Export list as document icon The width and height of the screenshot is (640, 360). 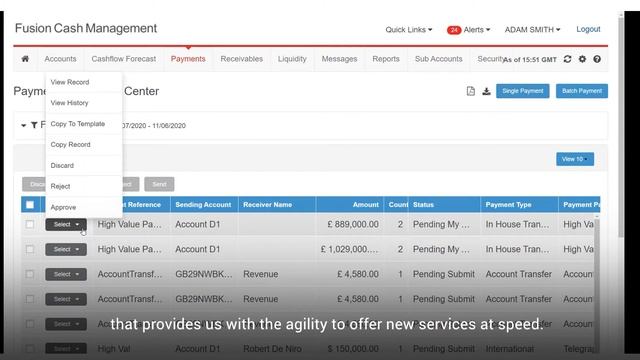point(471,91)
